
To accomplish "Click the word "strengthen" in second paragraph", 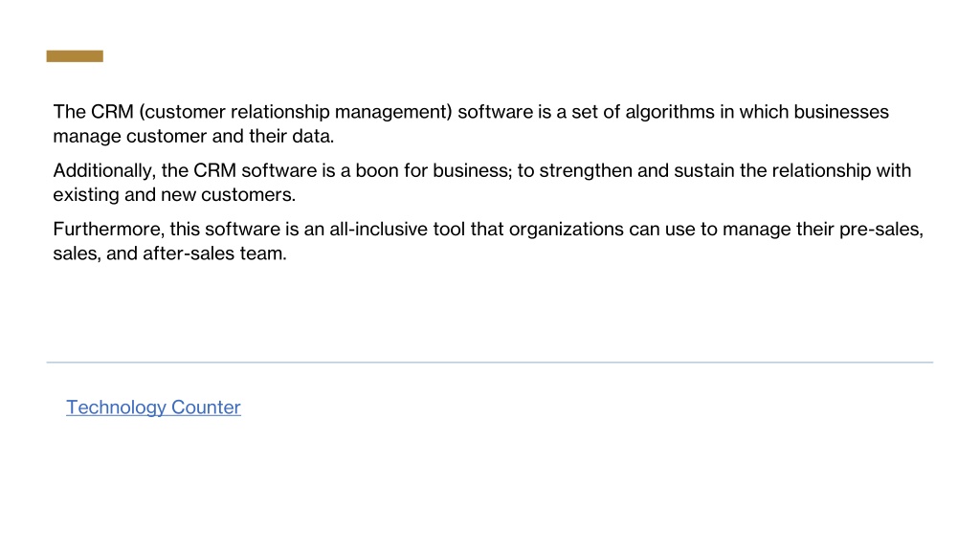I will pos(585,170).
